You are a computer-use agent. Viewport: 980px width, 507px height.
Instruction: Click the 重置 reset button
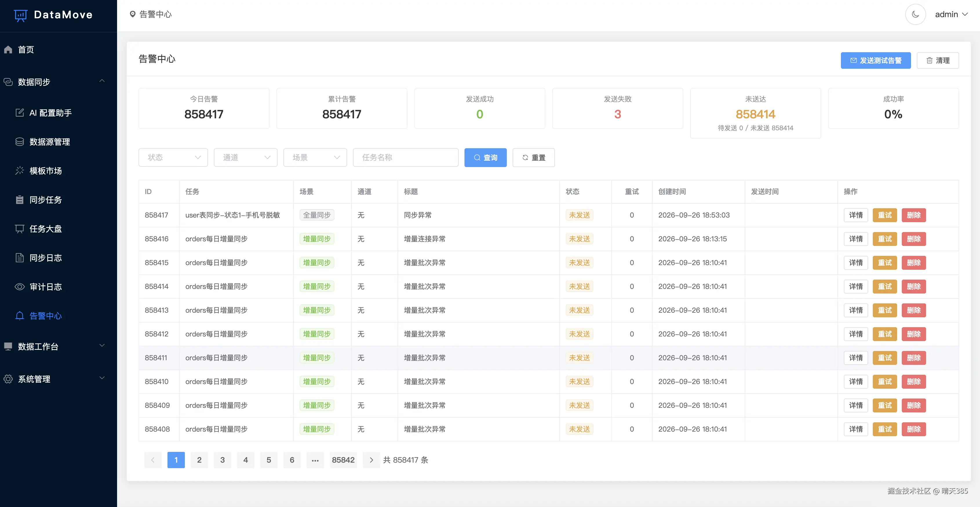533,157
